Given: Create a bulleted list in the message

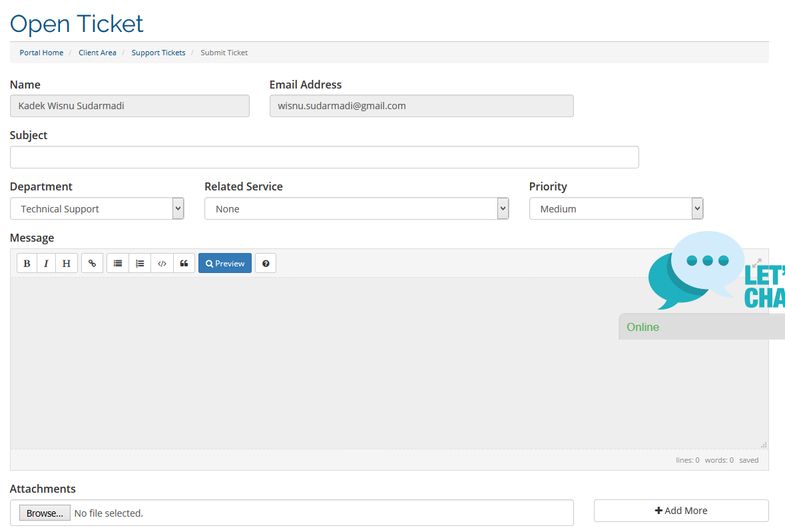Looking at the screenshot, I should click(117, 263).
